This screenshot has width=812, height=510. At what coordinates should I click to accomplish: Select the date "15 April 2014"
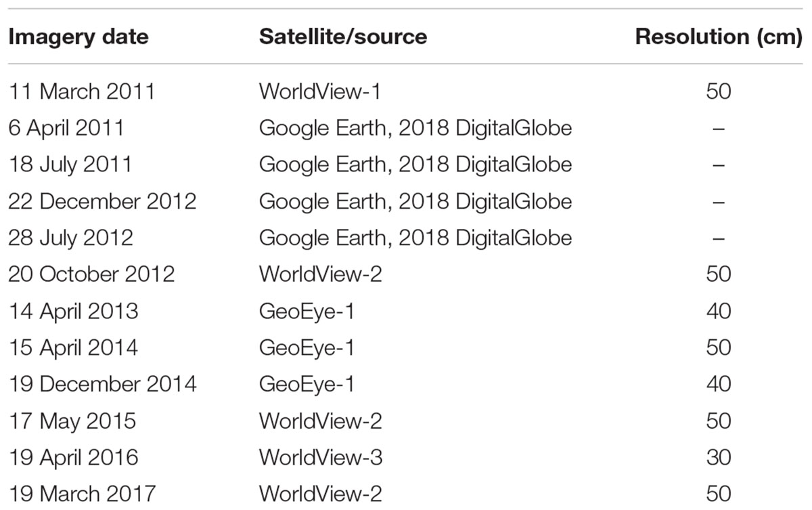pyautogui.click(x=73, y=347)
